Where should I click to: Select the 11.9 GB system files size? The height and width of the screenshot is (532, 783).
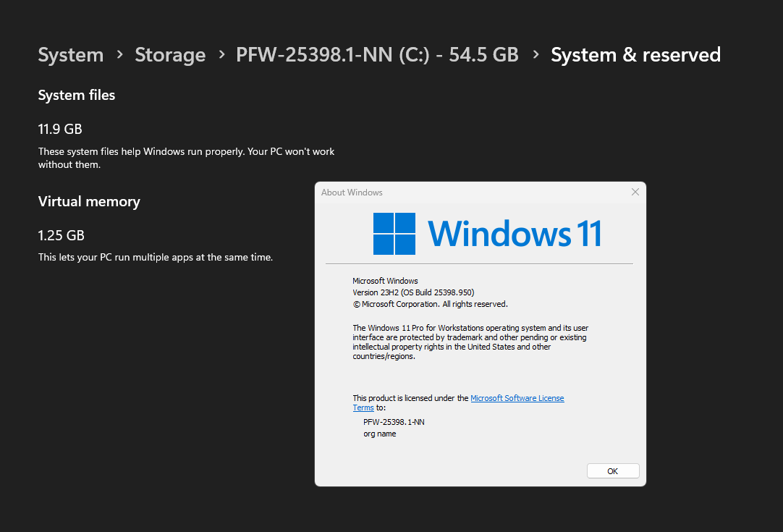pyautogui.click(x=60, y=129)
